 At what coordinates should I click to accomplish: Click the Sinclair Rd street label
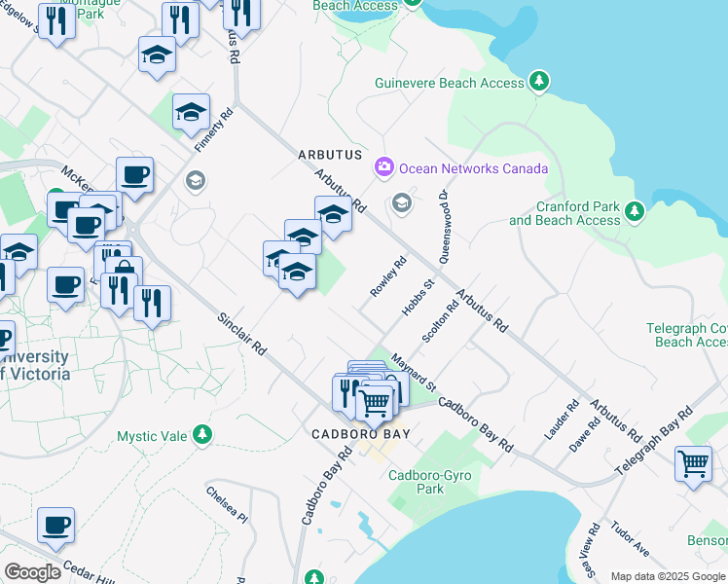[242, 334]
